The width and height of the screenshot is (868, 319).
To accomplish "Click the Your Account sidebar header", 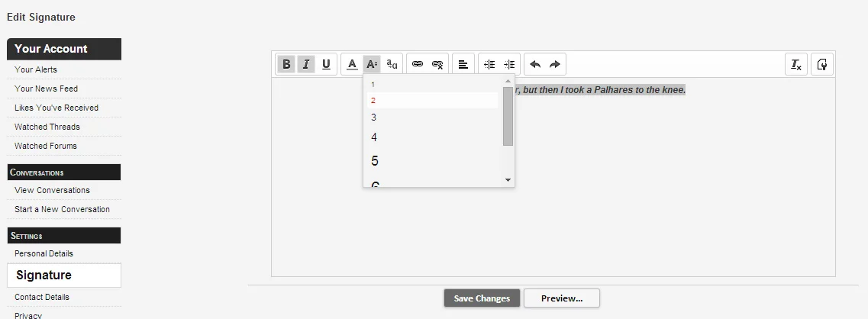I will tap(64, 49).
